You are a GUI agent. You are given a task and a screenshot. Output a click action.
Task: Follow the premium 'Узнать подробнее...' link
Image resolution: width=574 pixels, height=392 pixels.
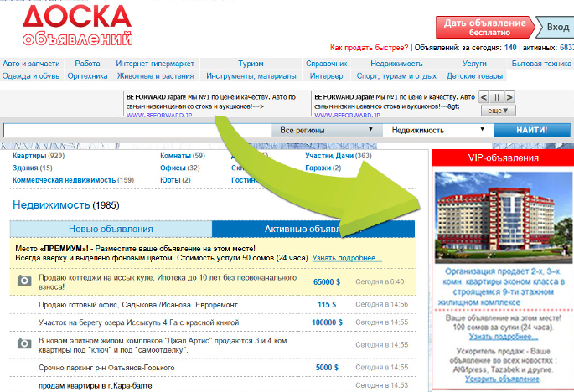pos(347,258)
